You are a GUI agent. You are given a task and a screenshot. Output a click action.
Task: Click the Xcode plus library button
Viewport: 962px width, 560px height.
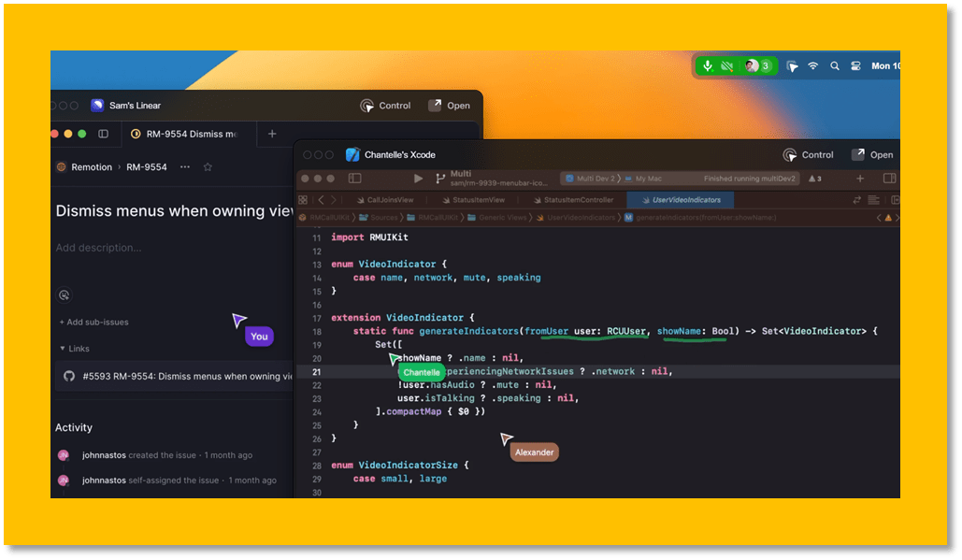click(860, 179)
